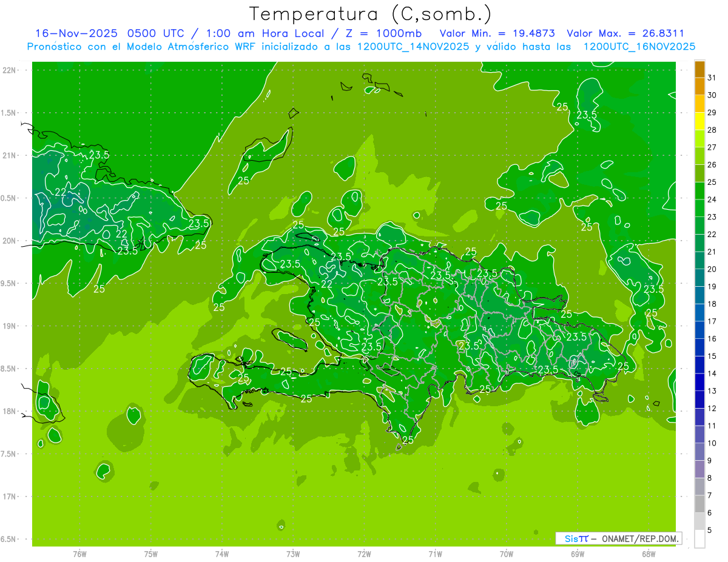Click the '5' colorbar label
Image resolution: width=728 pixels, height=562 pixels.
710,530
